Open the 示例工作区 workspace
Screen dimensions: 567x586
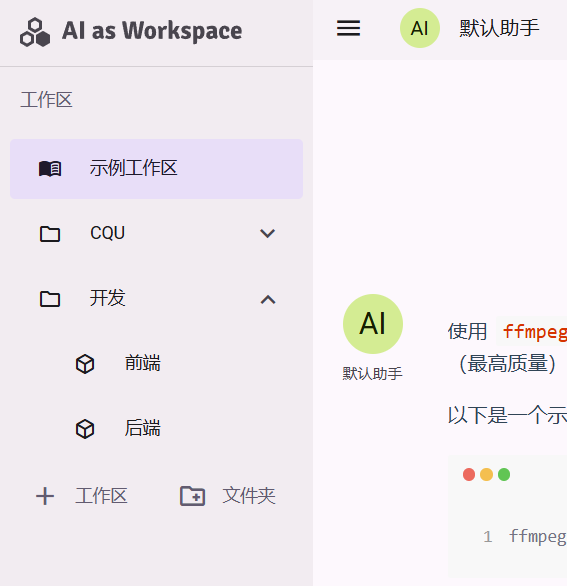point(156,169)
